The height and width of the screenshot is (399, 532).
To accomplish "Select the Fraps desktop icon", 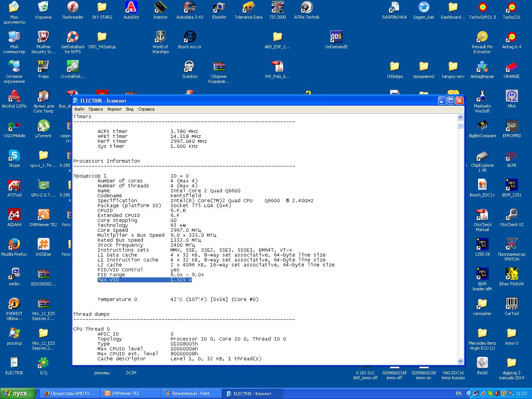I will (43, 70).
